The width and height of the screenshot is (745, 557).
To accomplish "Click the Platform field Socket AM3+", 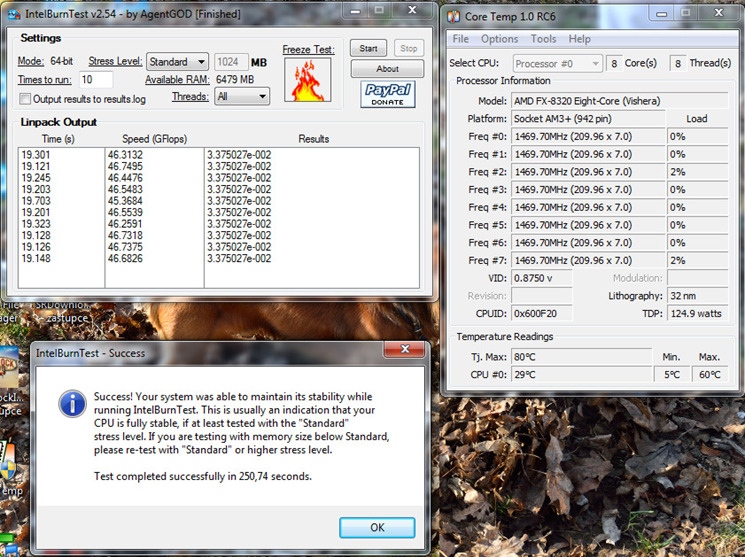I will tap(588, 119).
